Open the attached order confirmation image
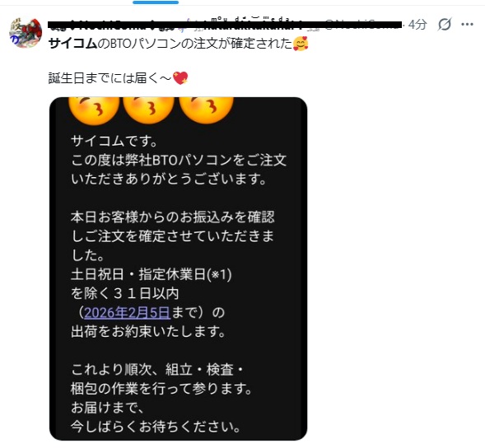The height and width of the screenshot is (448, 485). pos(178,268)
